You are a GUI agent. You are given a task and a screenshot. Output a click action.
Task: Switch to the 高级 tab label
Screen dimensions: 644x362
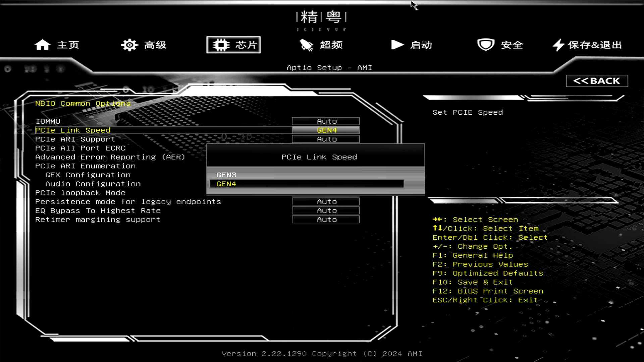click(x=155, y=45)
